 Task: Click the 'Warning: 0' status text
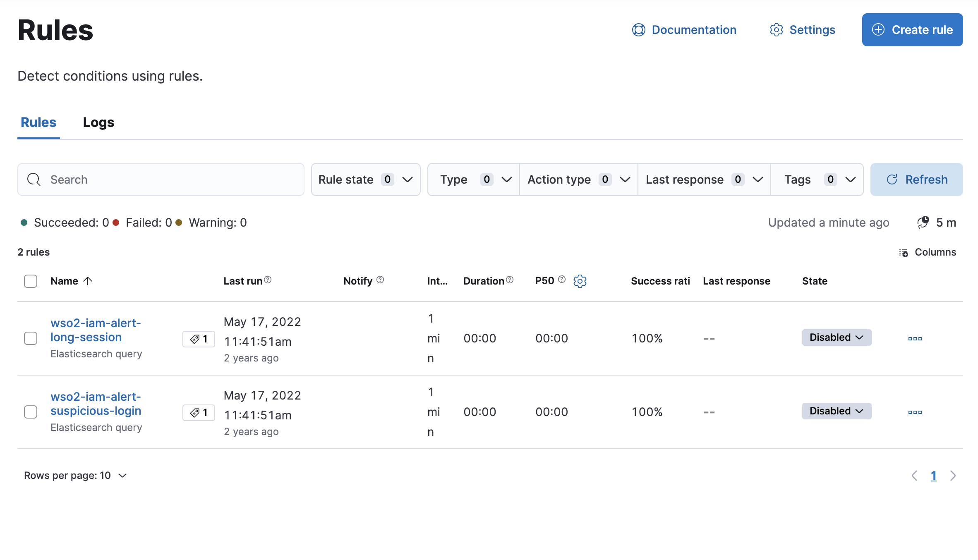pyautogui.click(x=218, y=223)
